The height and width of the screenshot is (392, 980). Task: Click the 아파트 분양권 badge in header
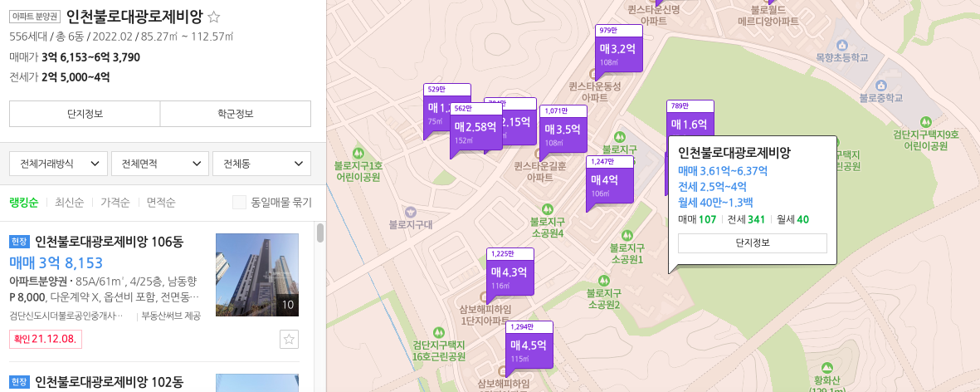(x=35, y=17)
